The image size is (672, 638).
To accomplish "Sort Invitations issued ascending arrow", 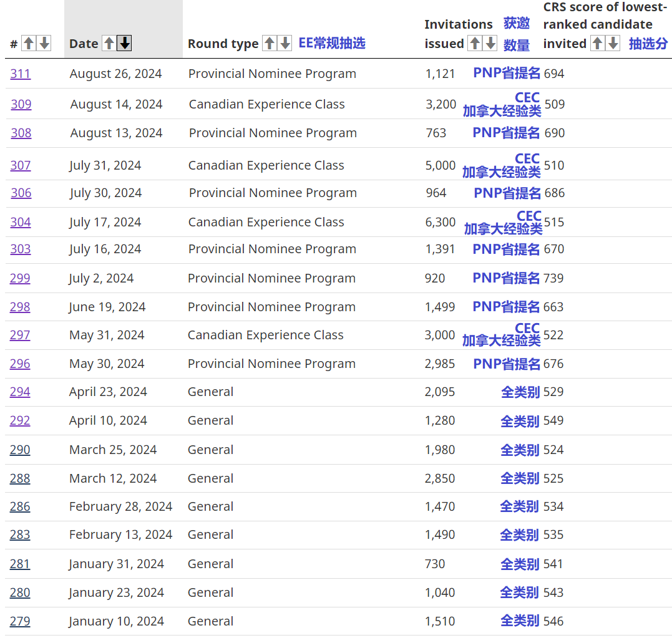I will point(475,43).
